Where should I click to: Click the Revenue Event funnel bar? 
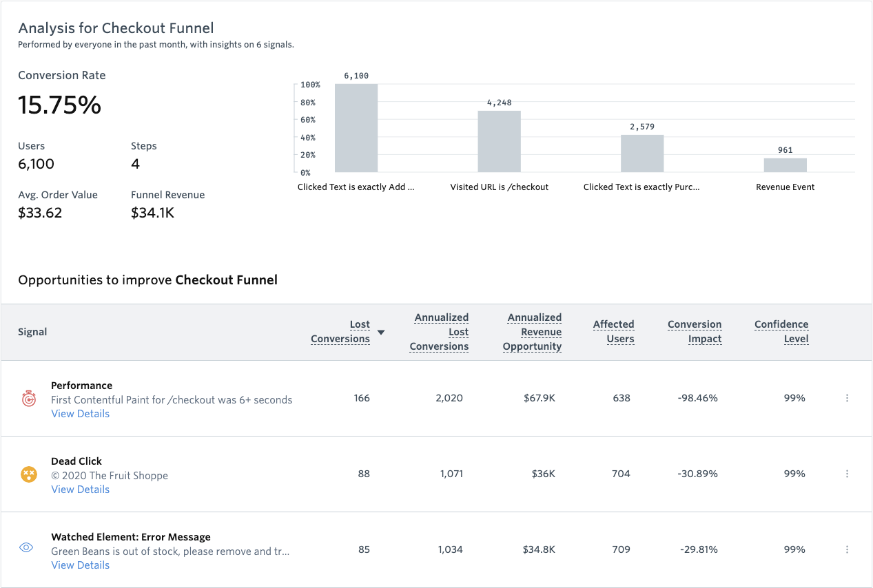(785, 165)
